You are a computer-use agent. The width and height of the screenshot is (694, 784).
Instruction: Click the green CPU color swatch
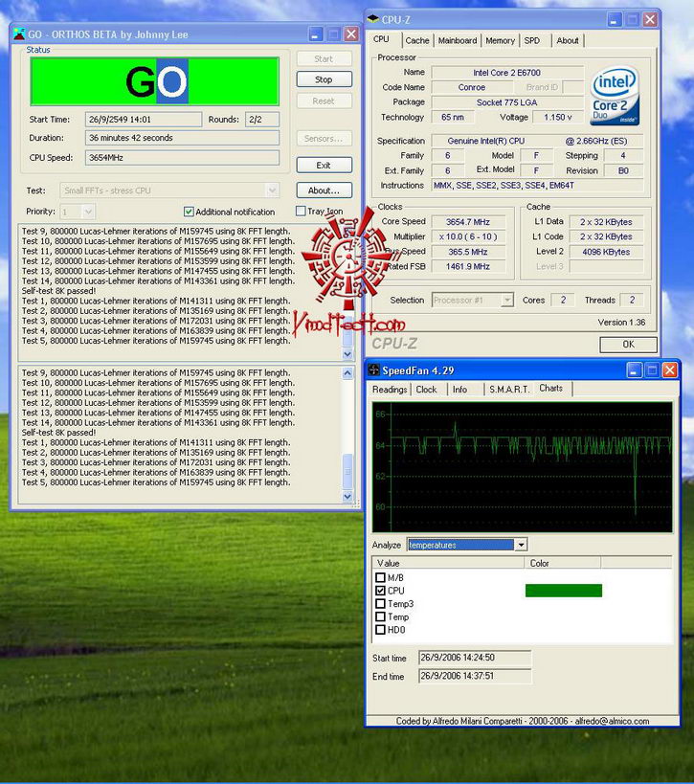(x=564, y=591)
